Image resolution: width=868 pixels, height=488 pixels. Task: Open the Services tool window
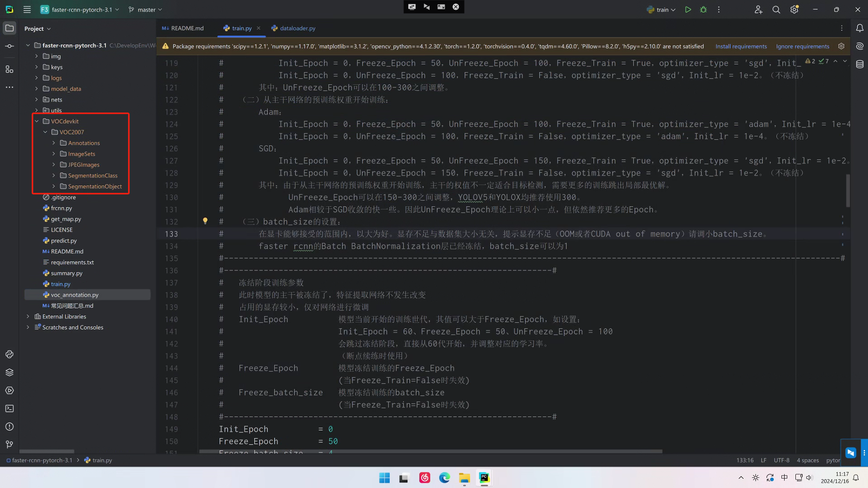click(9, 391)
